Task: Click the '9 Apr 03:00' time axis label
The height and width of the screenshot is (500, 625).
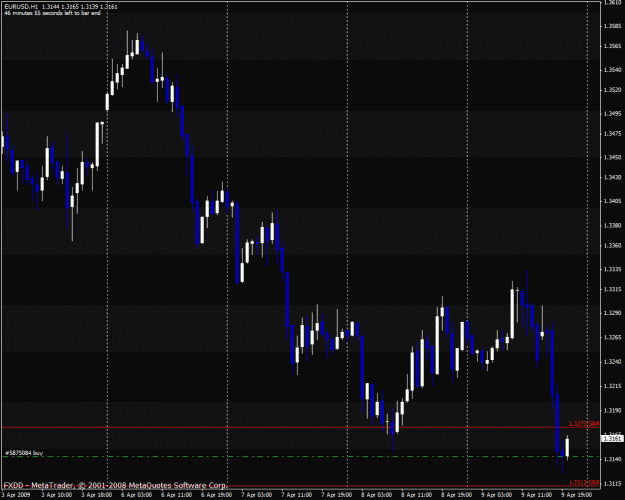Action: coord(496,495)
